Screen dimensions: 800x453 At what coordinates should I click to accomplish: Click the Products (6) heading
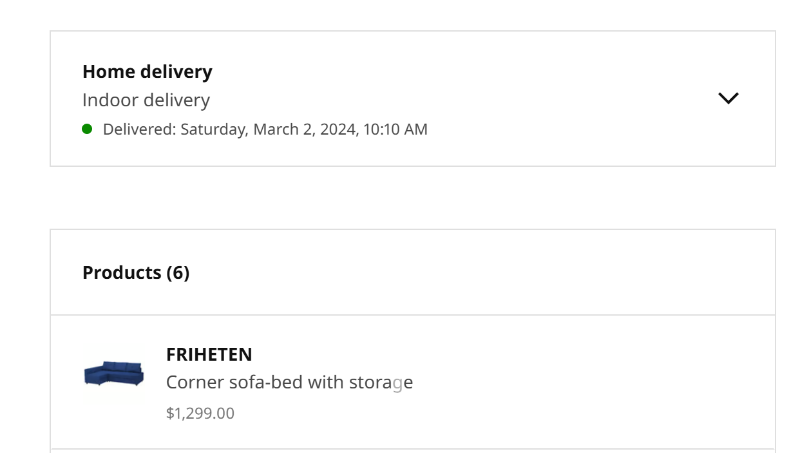click(x=136, y=273)
